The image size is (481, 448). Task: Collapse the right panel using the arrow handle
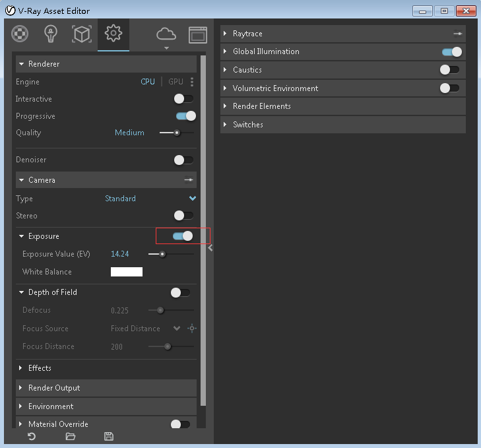(210, 248)
